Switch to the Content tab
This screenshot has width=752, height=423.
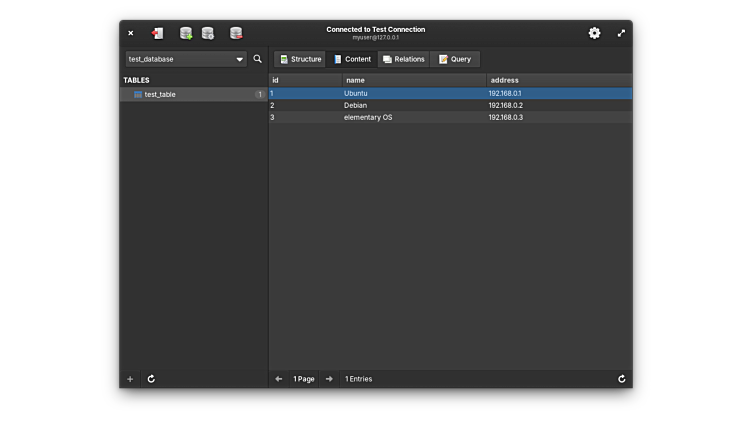352,59
